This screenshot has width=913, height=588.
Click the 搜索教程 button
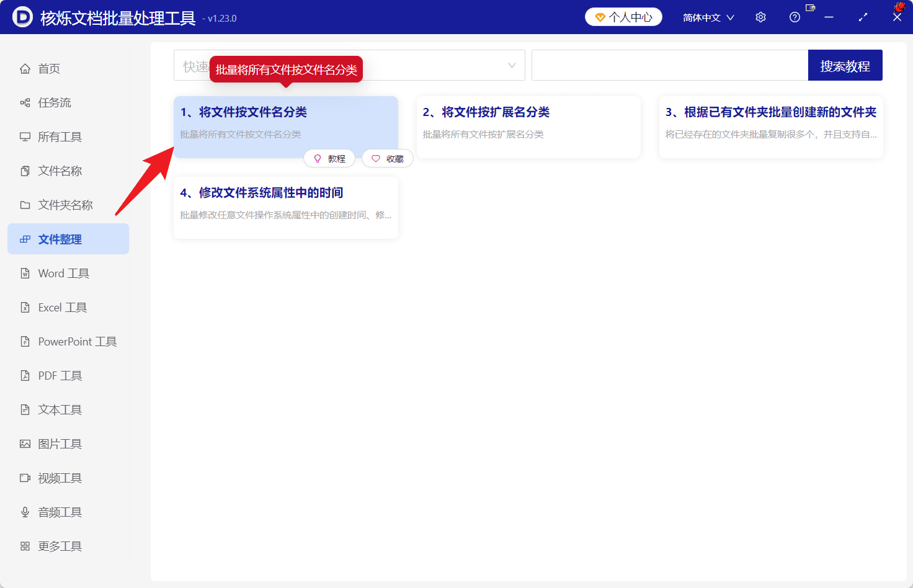tap(845, 65)
